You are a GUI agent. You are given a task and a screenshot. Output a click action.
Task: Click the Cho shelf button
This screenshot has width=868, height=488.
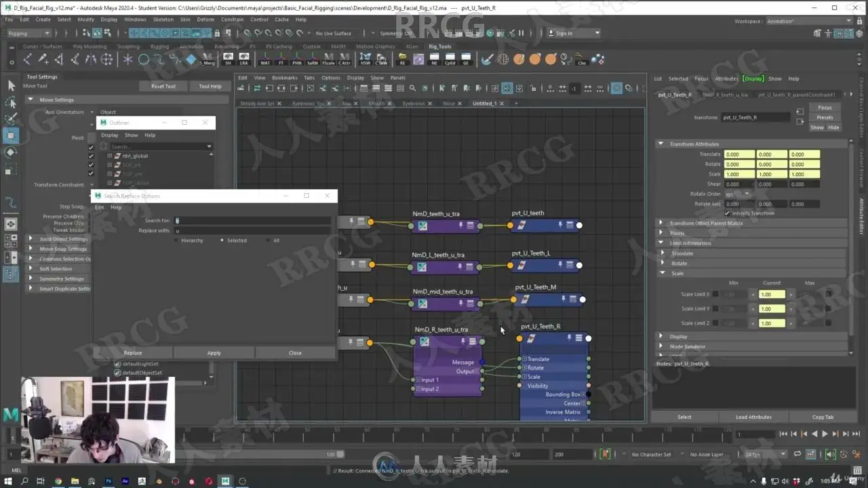(x=582, y=60)
